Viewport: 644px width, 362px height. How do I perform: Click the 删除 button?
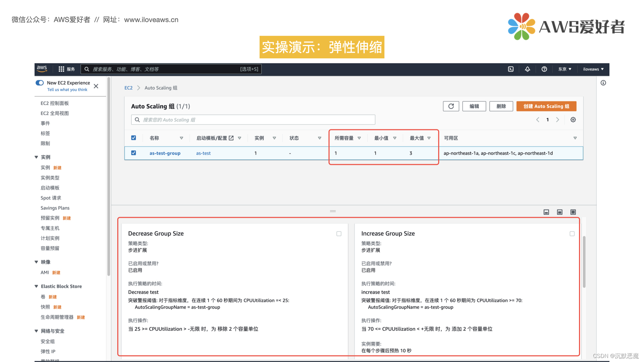point(501,106)
